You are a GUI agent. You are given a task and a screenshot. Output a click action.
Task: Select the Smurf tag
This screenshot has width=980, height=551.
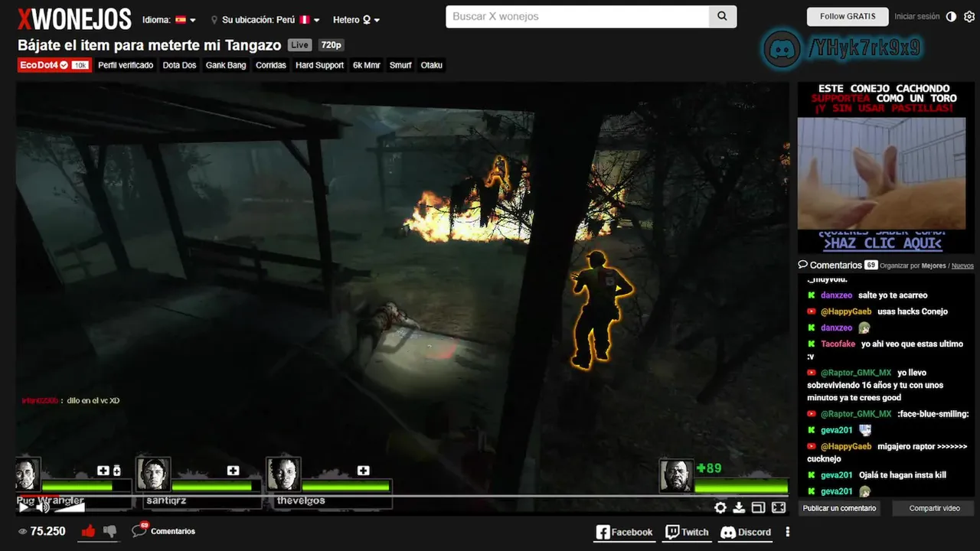click(400, 65)
